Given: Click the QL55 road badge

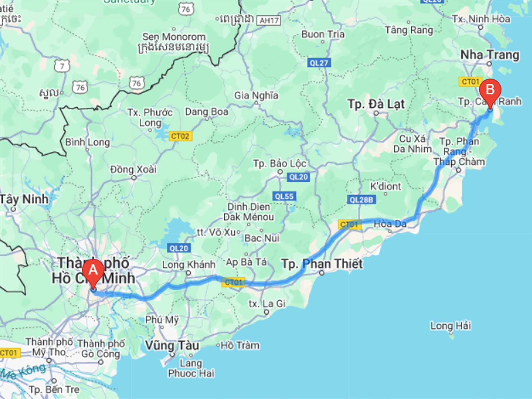Looking at the screenshot, I should (284, 197).
